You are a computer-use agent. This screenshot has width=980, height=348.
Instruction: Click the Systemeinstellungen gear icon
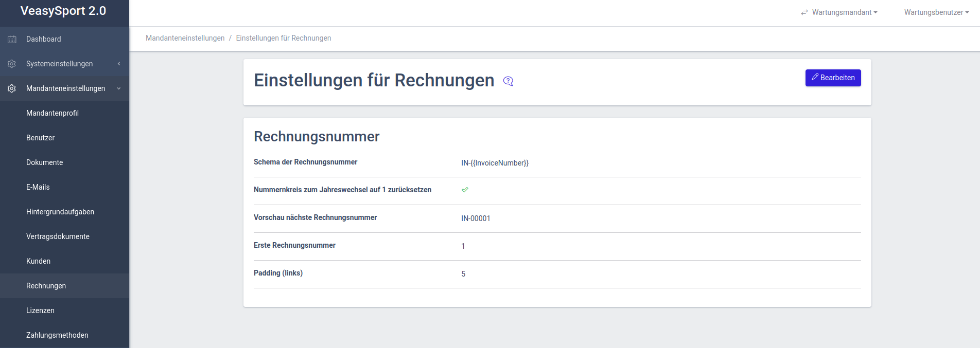tap(12, 64)
